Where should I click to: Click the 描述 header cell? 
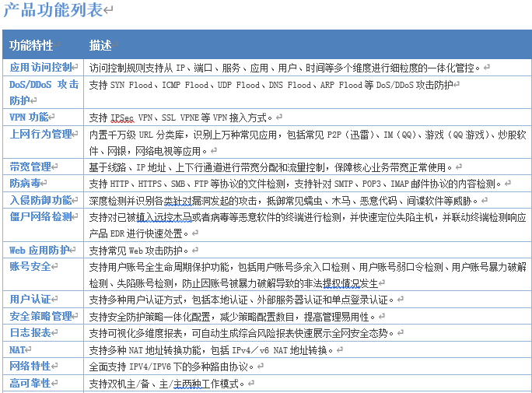[x=307, y=45]
